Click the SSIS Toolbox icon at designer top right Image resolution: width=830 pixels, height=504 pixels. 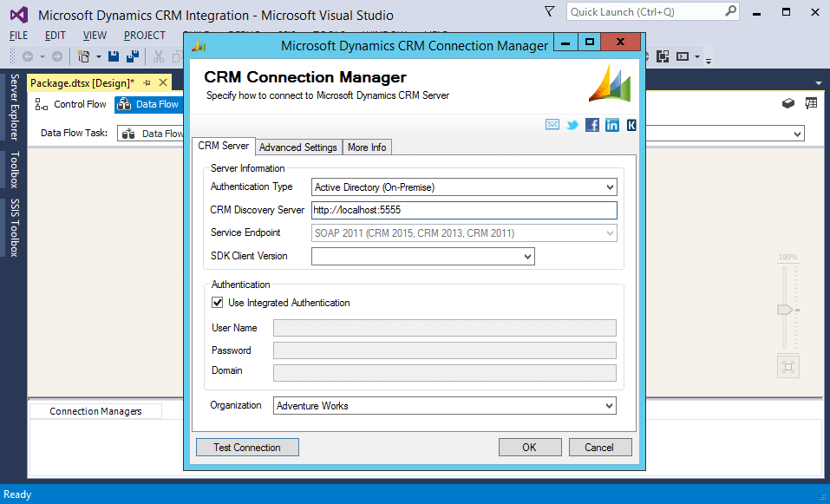coord(788,103)
